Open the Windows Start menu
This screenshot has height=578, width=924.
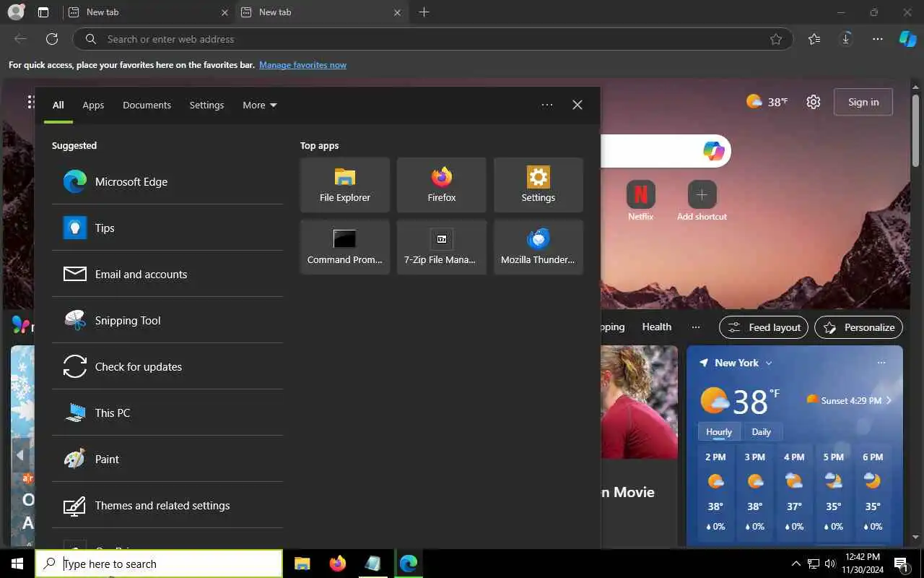click(x=17, y=564)
